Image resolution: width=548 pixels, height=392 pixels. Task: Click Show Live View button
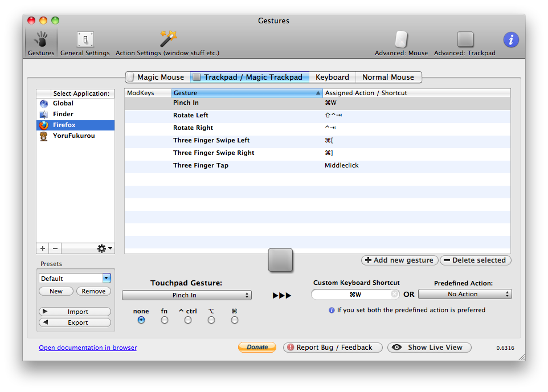429,347
